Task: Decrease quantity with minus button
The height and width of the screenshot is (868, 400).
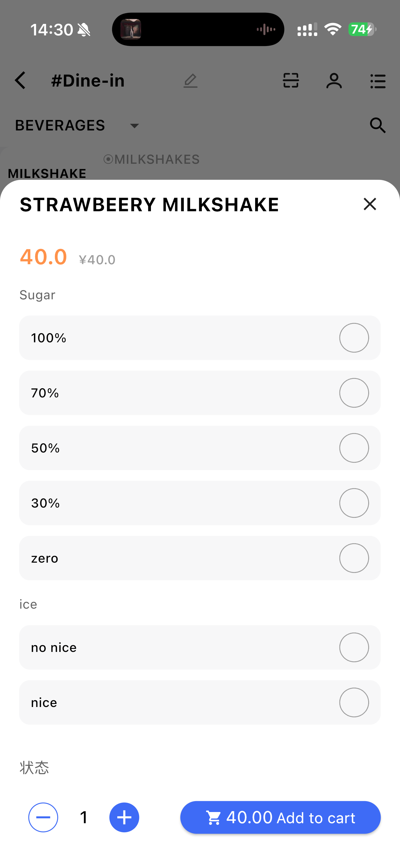Action: pyautogui.click(x=43, y=817)
